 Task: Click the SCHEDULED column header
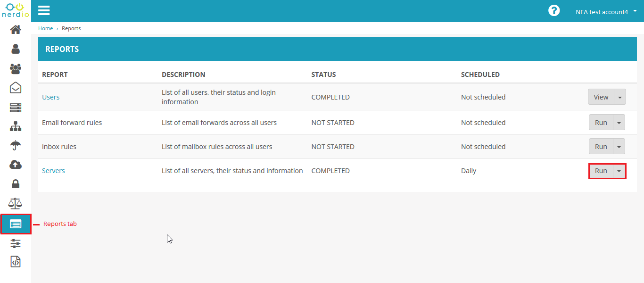[x=480, y=75]
